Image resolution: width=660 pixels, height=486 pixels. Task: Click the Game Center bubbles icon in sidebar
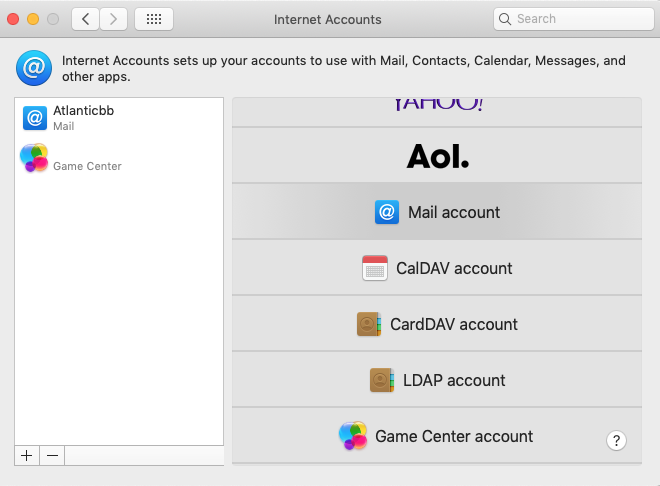pos(34,158)
